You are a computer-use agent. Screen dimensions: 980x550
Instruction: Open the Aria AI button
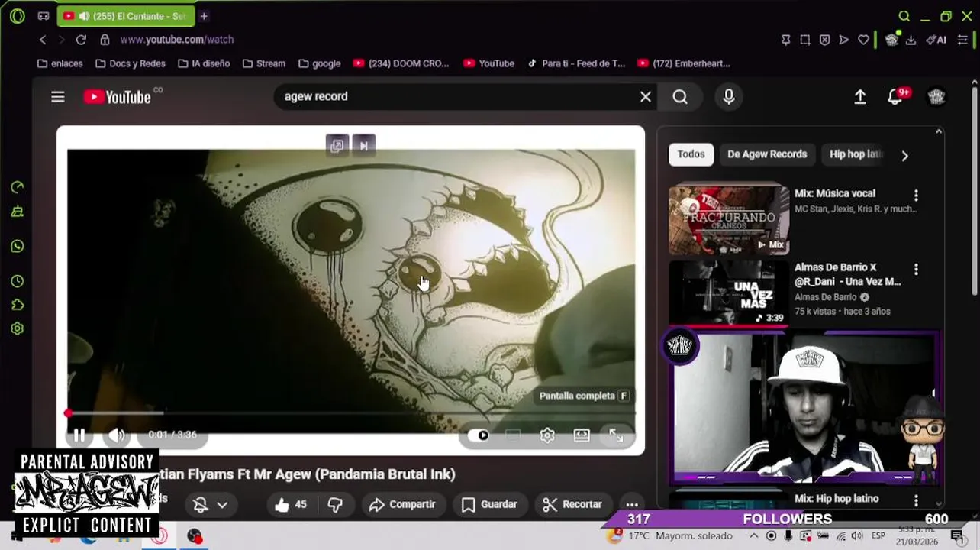[936, 40]
